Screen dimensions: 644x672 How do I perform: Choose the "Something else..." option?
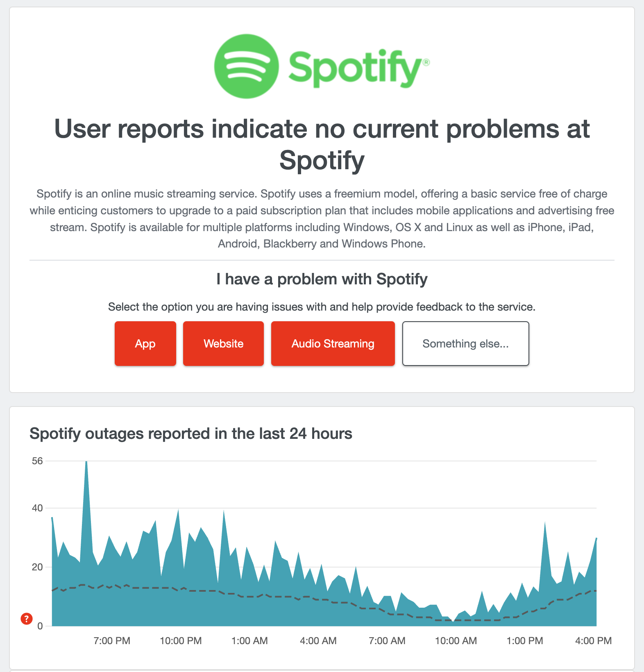(465, 343)
